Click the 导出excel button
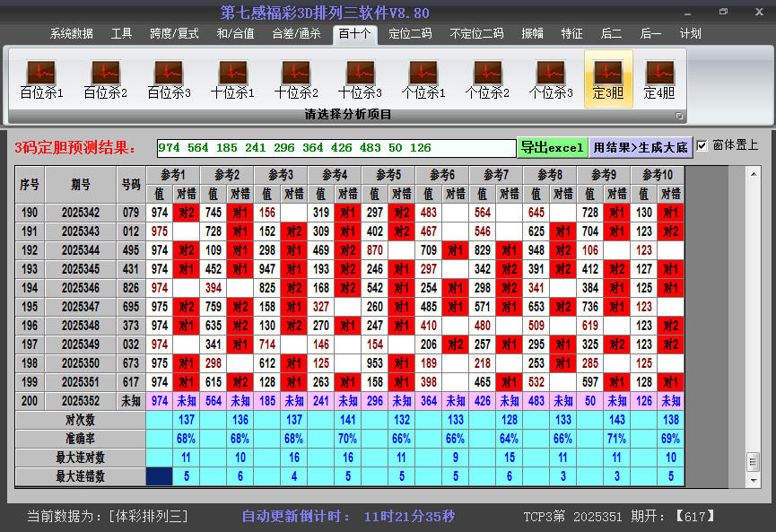Image resolution: width=776 pixels, height=532 pixels. click(x=552, y=147)
